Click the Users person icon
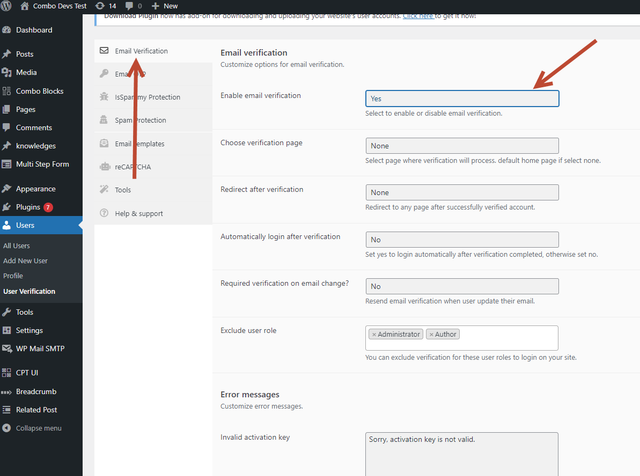 (x=7, y=225)
